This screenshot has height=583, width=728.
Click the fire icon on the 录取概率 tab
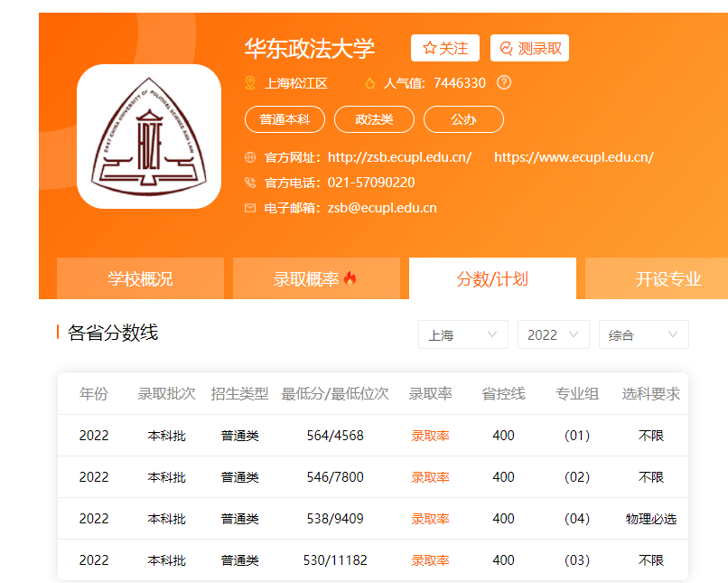350,278
